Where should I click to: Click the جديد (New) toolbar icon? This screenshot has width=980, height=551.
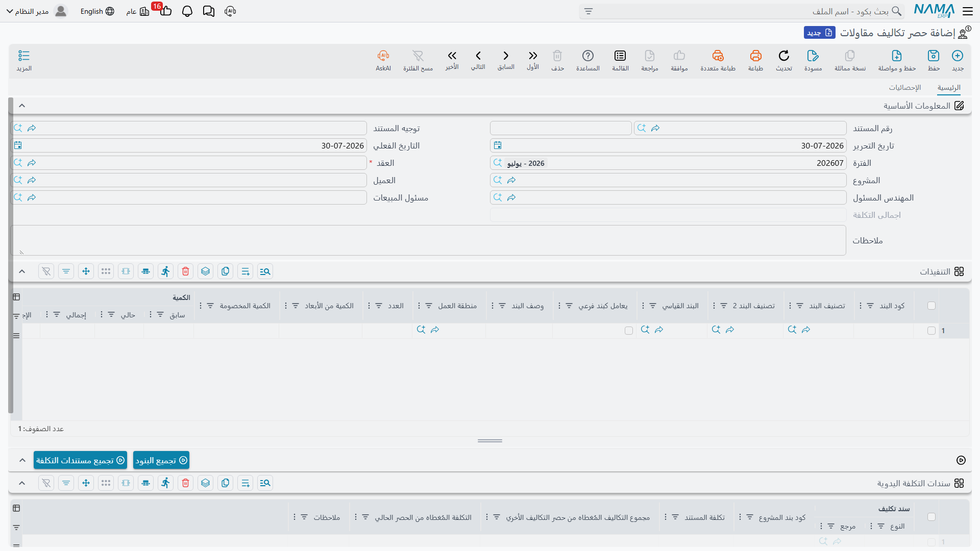coord(958,60)
